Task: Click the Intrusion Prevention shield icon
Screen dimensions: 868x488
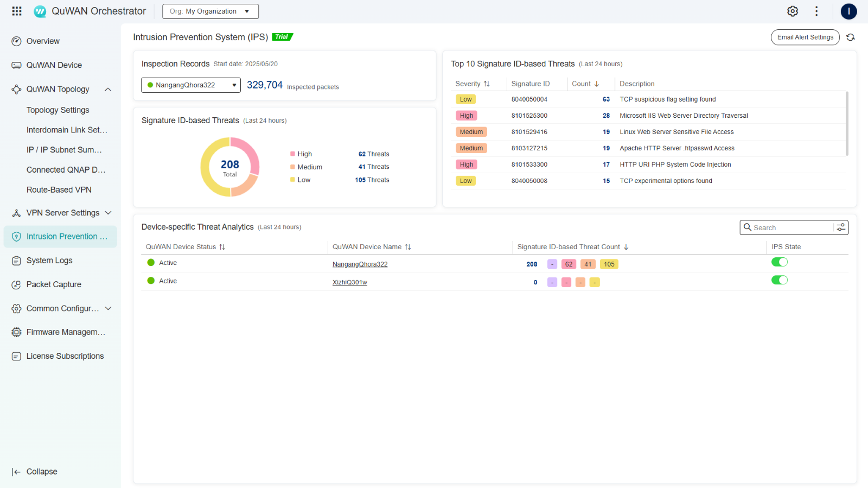Action: [17, 237]
